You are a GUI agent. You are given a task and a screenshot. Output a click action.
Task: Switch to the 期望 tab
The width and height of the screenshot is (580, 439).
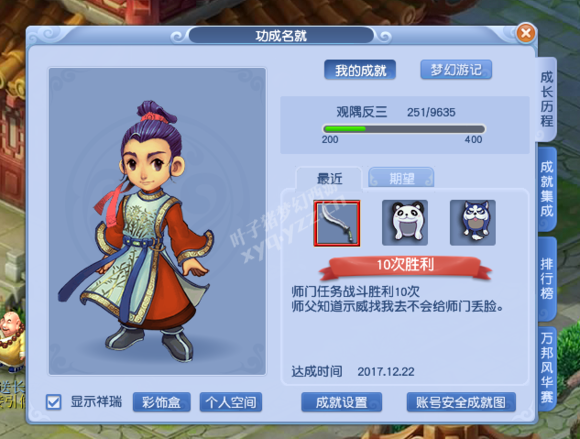tap(401, 178)
